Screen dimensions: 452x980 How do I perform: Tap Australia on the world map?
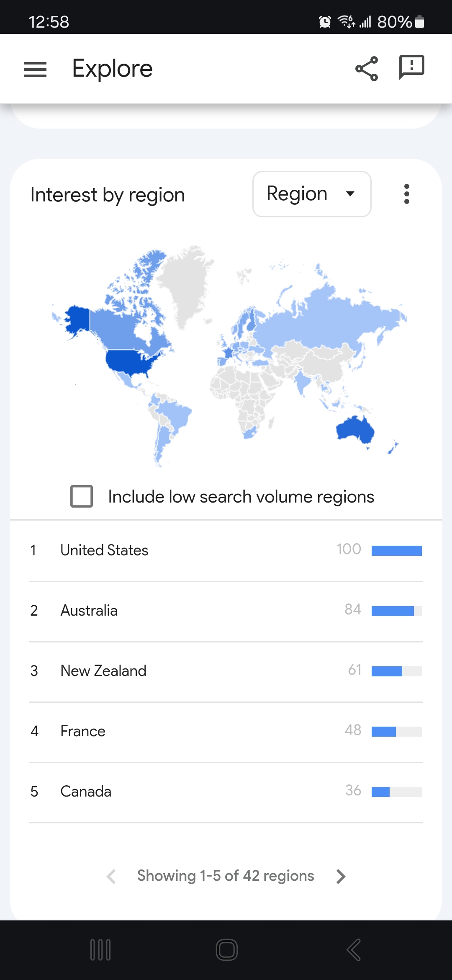click(355, 429)
